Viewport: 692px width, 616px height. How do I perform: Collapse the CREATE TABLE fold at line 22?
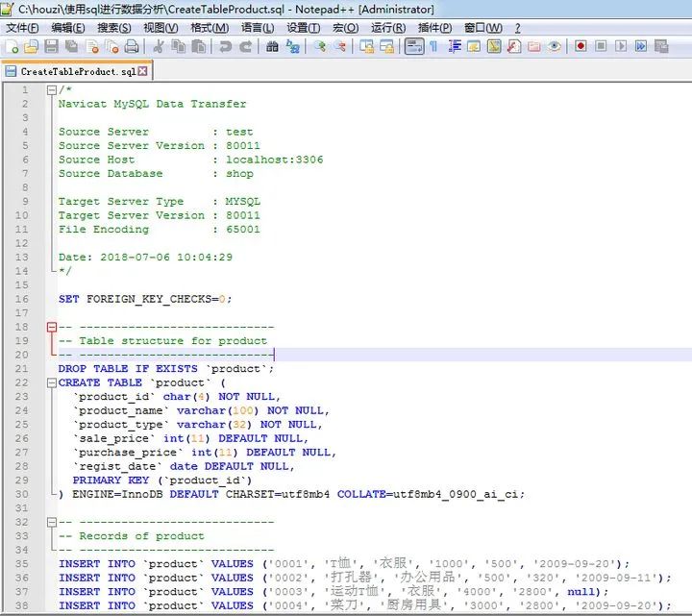click(52, 382)
